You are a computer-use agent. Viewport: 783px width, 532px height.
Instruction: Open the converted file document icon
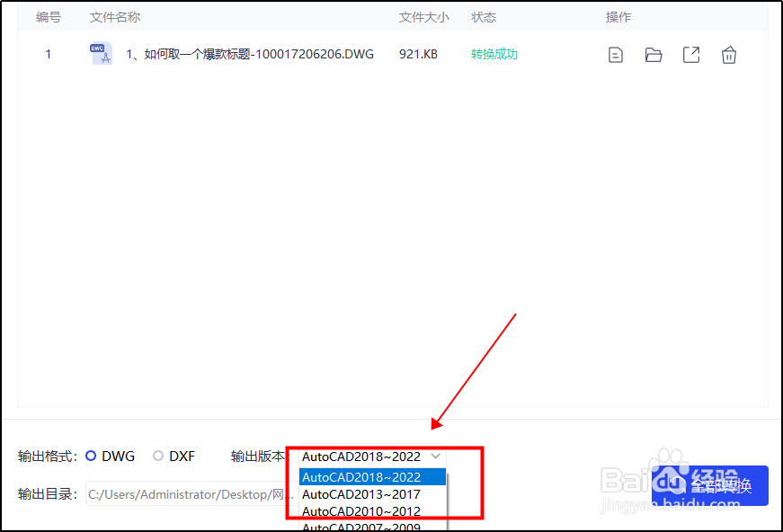(616, 55)
